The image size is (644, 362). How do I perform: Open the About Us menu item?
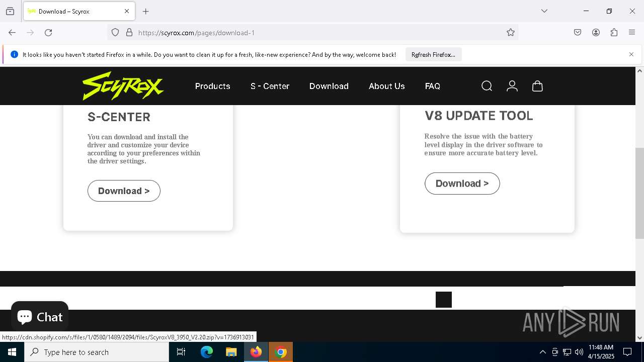pos(387,86)
